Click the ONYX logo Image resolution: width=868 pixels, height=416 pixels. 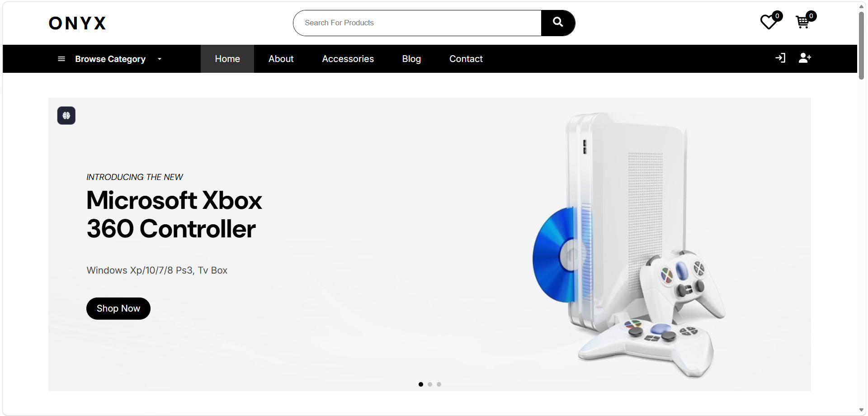pos(77,23)
